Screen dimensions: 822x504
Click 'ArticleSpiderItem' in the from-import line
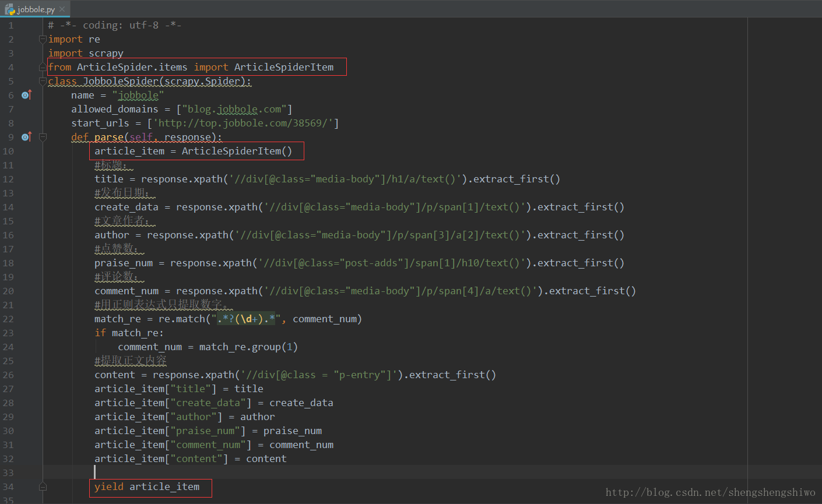point(284,67)
